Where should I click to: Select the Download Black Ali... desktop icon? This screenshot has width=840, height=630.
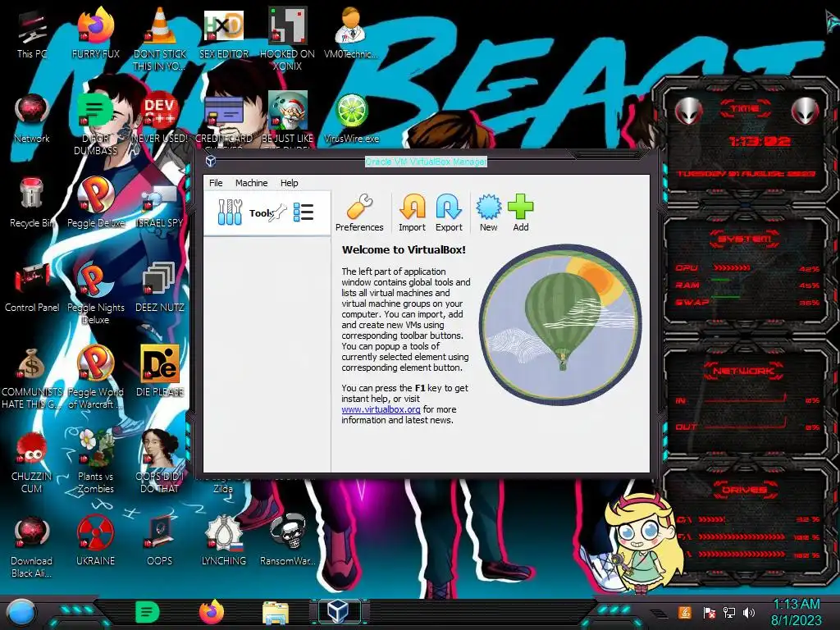coord(32,546)
